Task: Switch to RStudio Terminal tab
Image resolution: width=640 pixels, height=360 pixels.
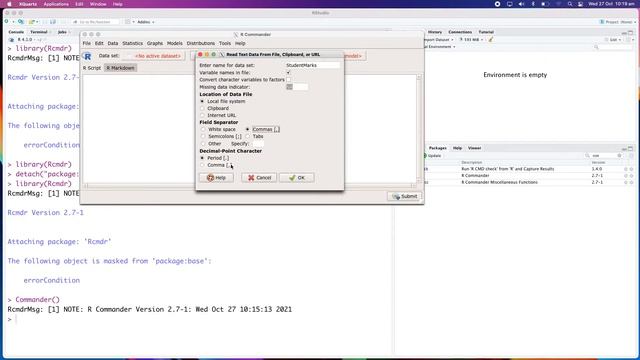Action: click(x=39, y=32)
